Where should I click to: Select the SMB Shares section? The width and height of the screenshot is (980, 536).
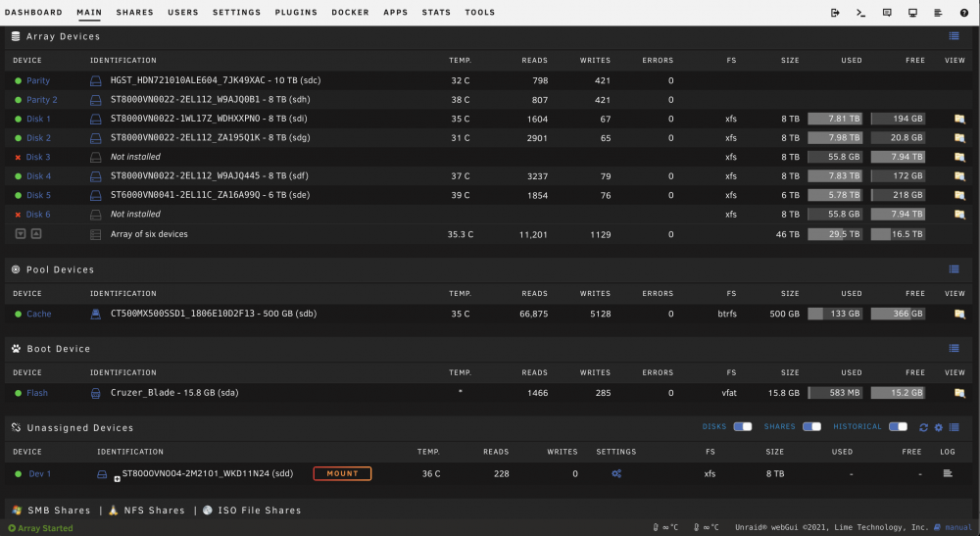coord(59,511)
